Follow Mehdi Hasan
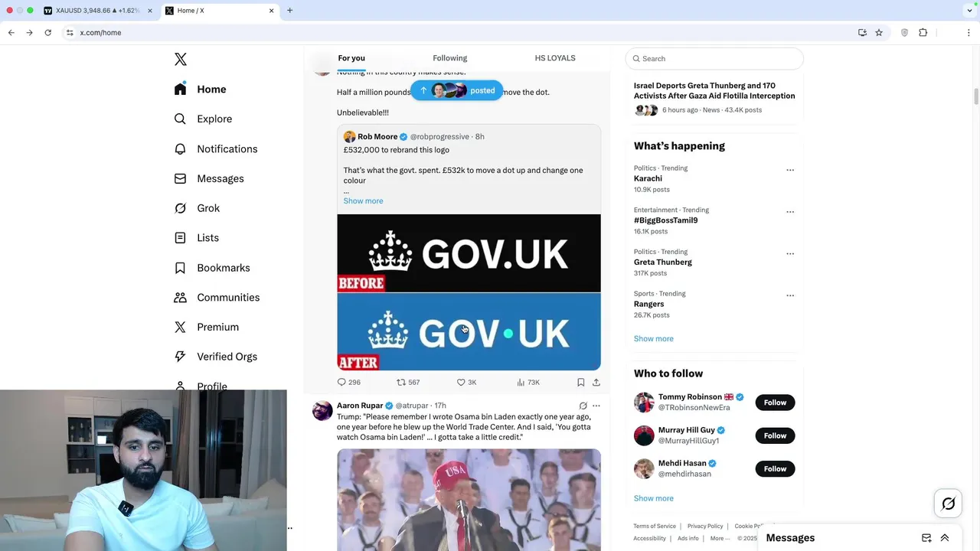 click(x=775, y=468)
